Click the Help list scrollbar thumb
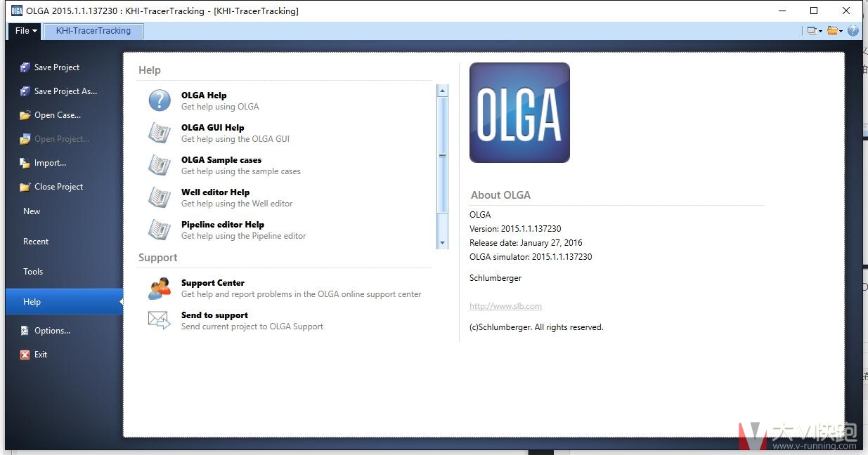Image resolution: width=868 pixels, height=455 pixels. (x=442, y=154)
